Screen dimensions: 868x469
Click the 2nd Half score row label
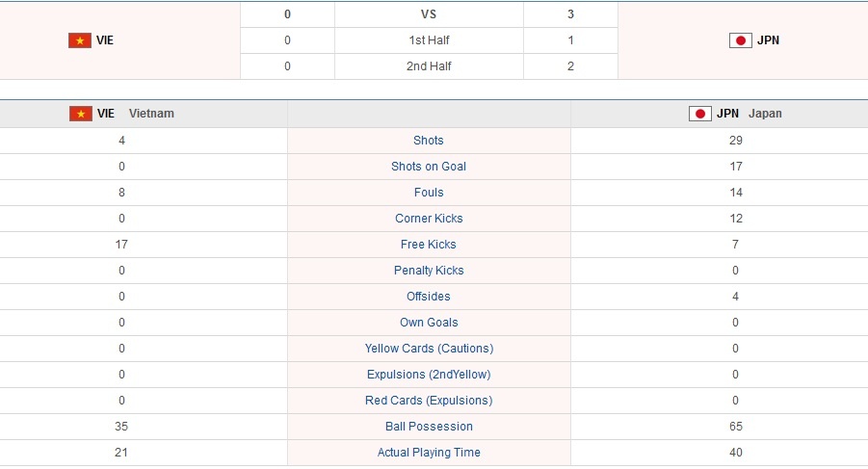point(429,66)
